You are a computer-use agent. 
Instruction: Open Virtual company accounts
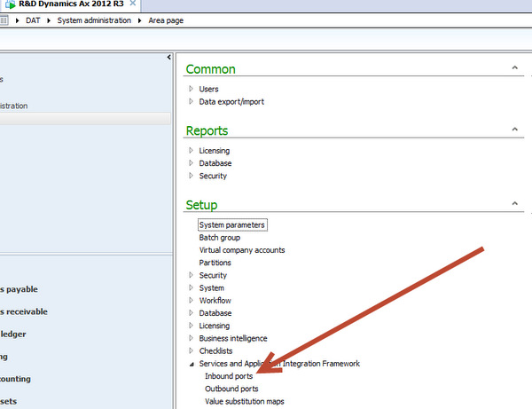tap(242, 250)
